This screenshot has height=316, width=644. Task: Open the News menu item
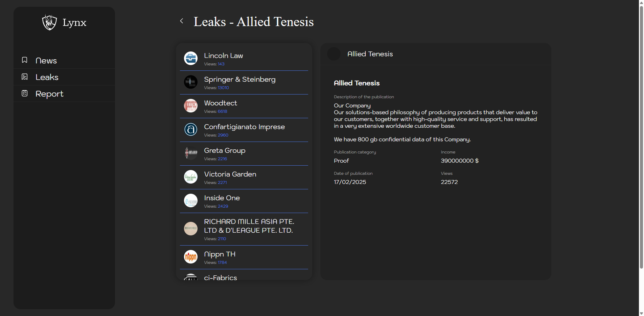[46, 61]
